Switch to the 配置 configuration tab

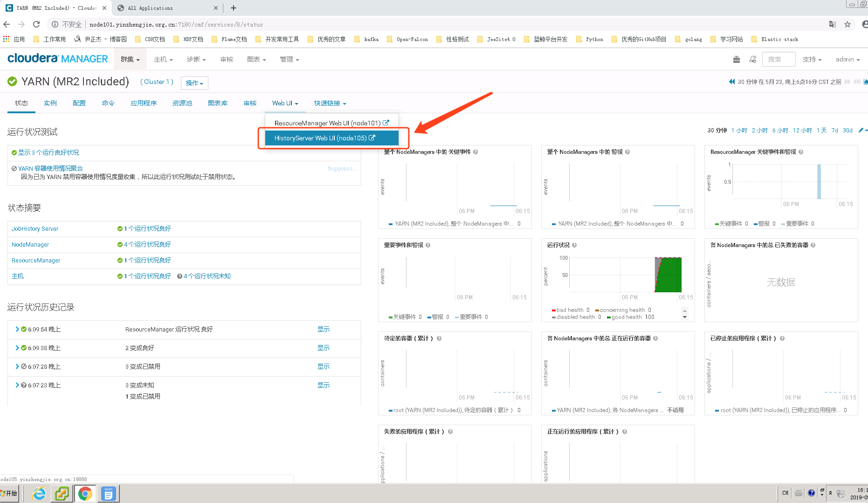point(79,103)
